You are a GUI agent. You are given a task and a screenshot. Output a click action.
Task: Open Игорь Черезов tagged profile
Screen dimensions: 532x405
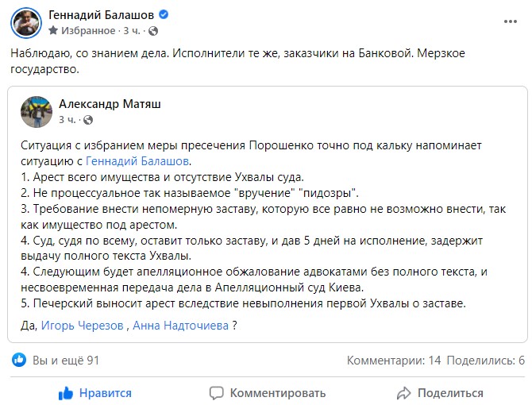pyautogui.click(x=83, y=324)
